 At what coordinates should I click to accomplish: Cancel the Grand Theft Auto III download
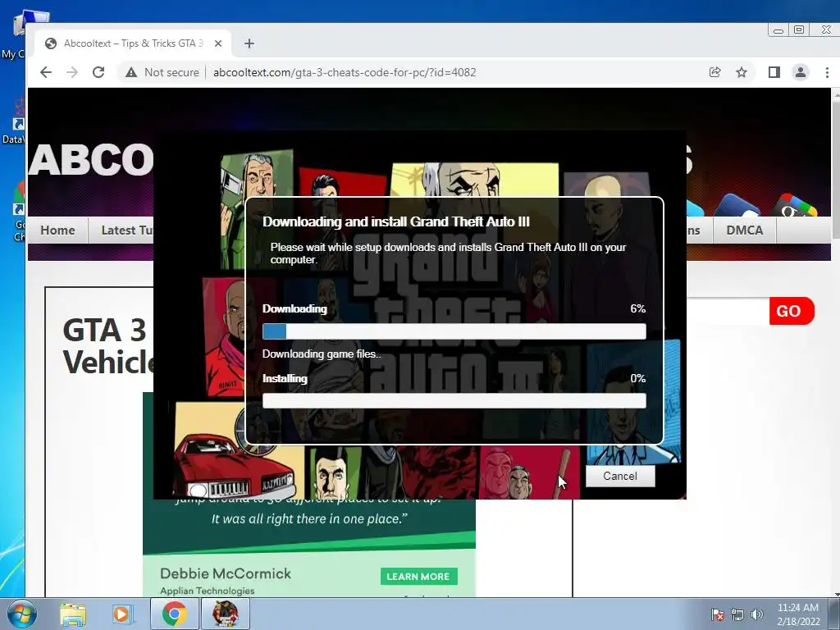click(620, 476)
